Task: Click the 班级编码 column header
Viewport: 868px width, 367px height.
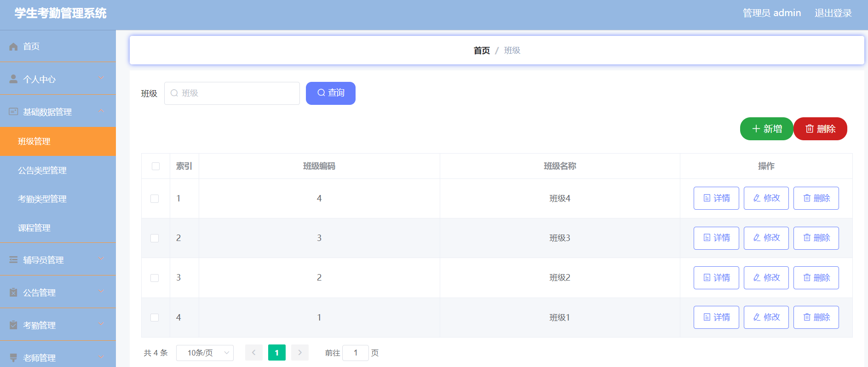Action: point(319,166)
